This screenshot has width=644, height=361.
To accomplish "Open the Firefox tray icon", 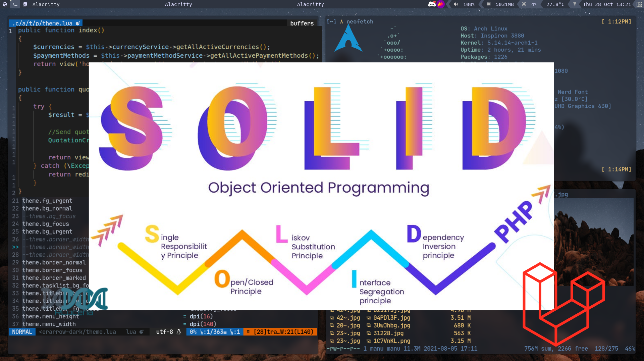I will click(x=441, y=4).
